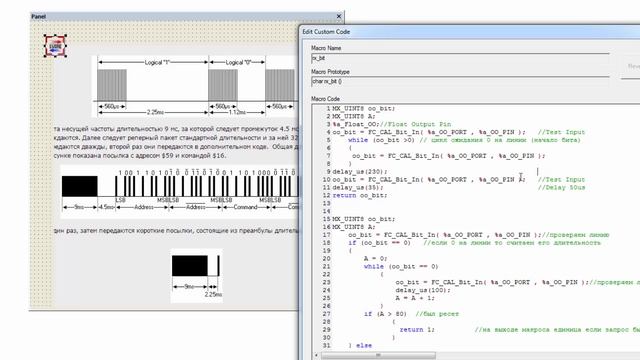This screenshot has width=640, height=360.
Task: Click code line 29 'return 1;'
Action: [x=417, y=329]
